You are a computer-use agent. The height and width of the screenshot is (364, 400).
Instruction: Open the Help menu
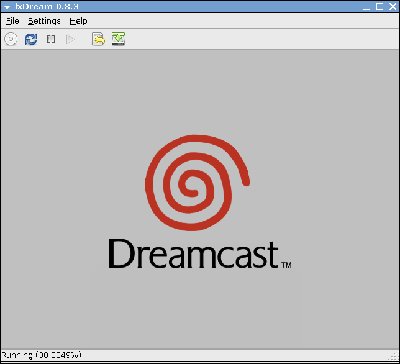coord(78,21)
